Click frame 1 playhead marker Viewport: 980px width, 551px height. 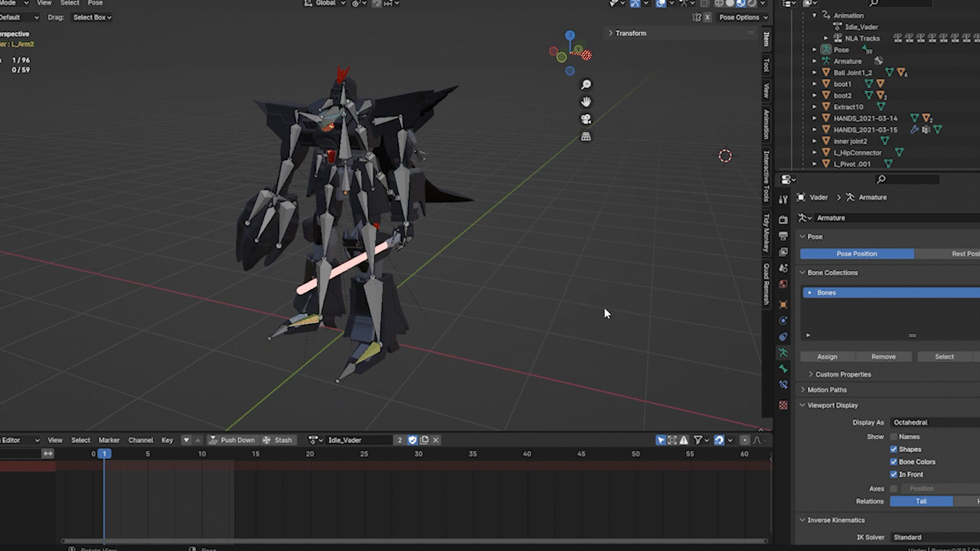coord(104,454)
